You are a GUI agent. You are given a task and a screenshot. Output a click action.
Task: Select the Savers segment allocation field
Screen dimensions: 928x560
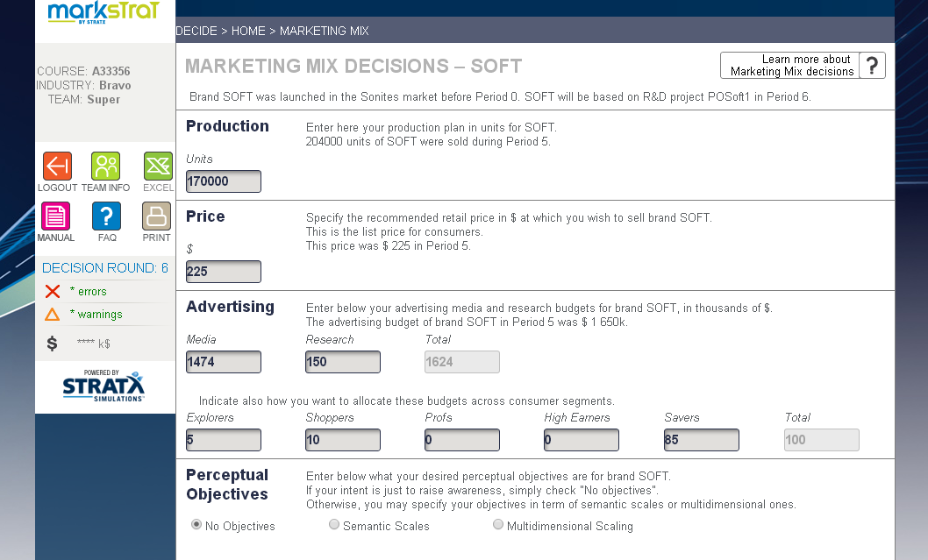701,440
